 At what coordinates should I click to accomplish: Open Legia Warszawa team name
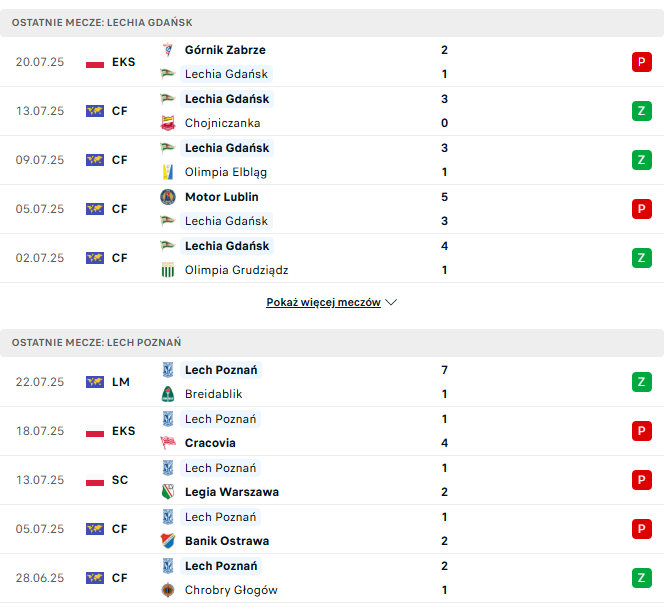(x=232, y=492)
